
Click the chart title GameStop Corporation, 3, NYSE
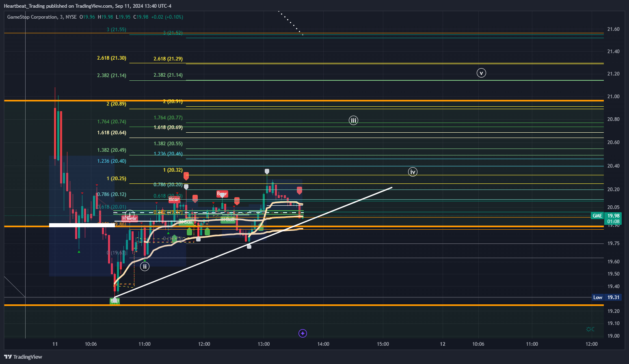point(42,17)
